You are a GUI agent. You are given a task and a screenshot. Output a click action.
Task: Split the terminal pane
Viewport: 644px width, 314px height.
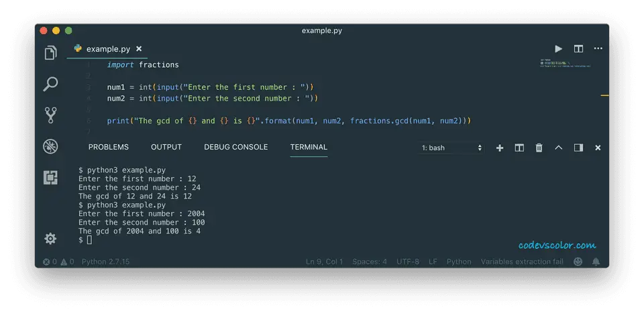pos(519,148)
